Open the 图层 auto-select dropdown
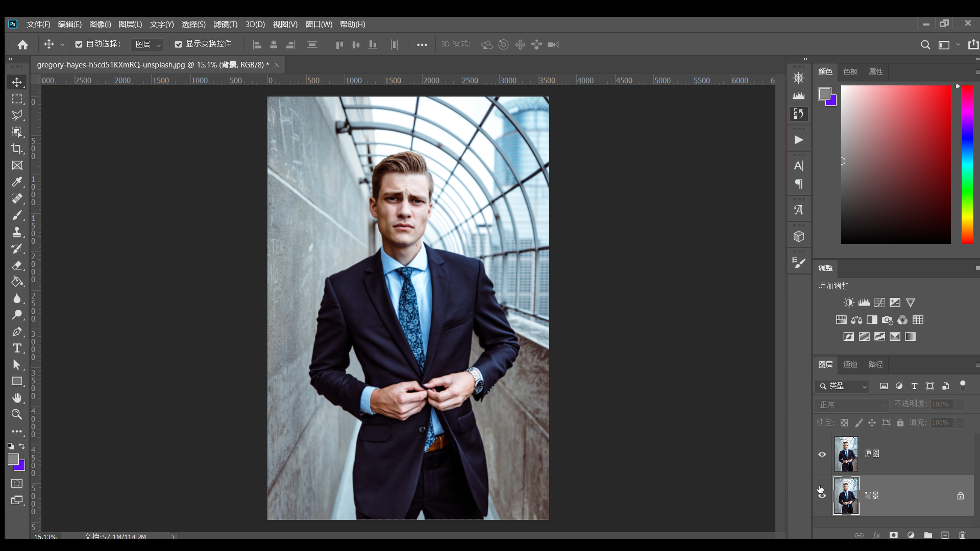This screenshot has height=551, width=980. click(147, 45)
